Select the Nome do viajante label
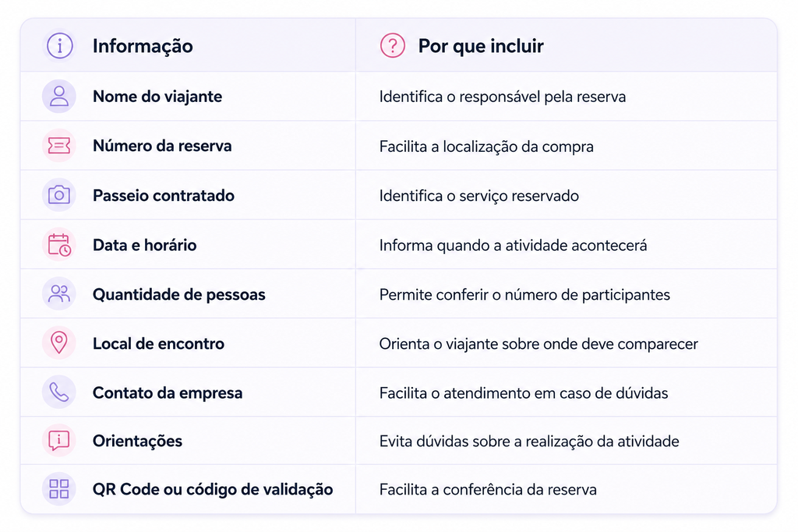The image size is (798, 532). pos(157,97)
